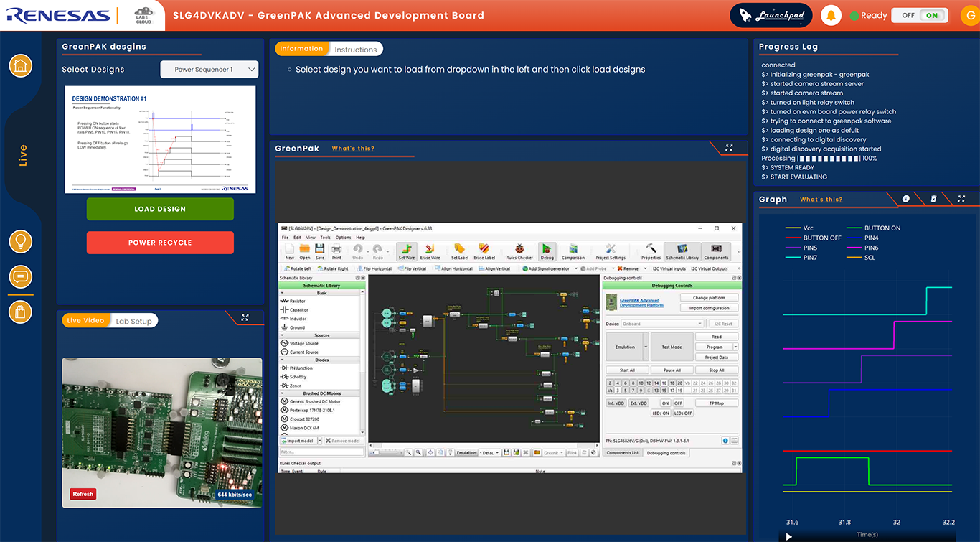Click the LOAD DESIGN button

tap(160, 209)
